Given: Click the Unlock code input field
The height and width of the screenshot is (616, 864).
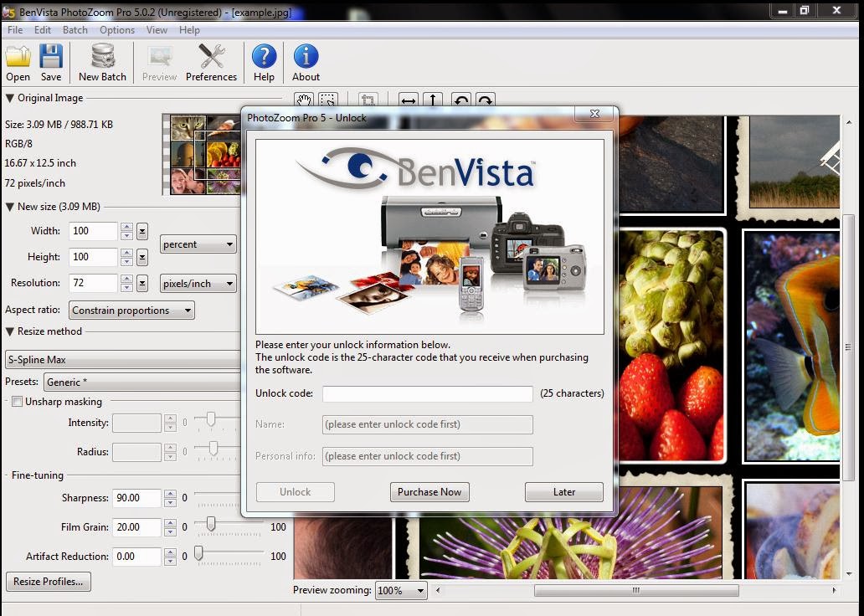Looking at the screenshot, I should [x=428, y=393].
